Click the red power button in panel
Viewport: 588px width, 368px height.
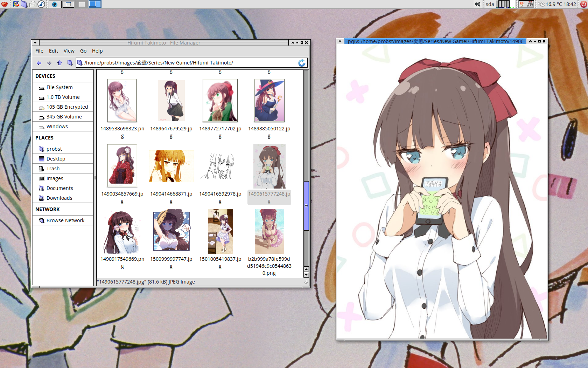[583, 4]
